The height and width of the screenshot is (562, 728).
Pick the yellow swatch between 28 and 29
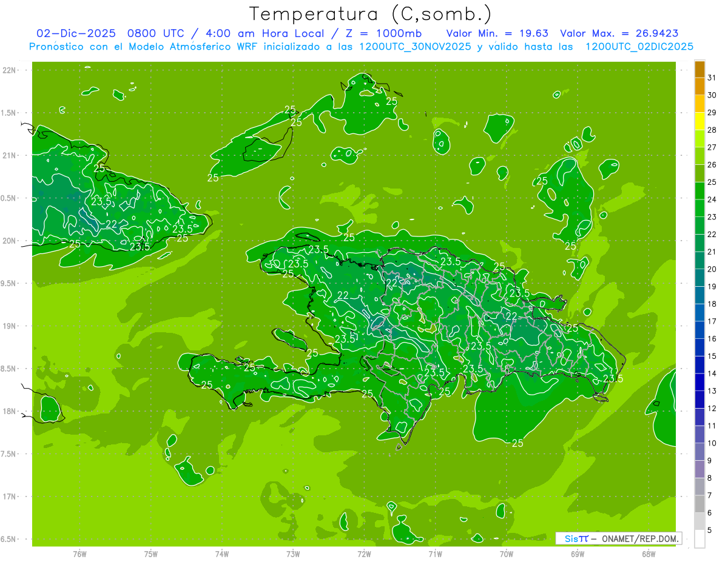tap(699, 121)
